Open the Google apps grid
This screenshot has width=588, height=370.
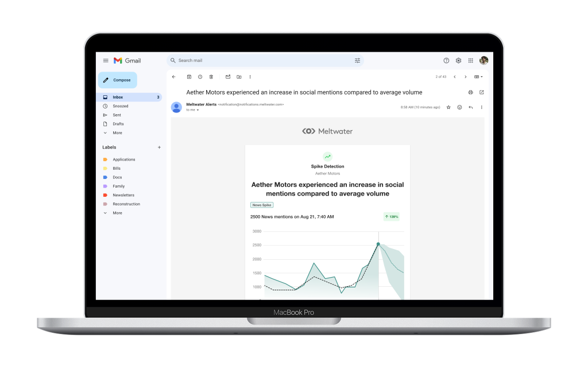pos(470,61)
